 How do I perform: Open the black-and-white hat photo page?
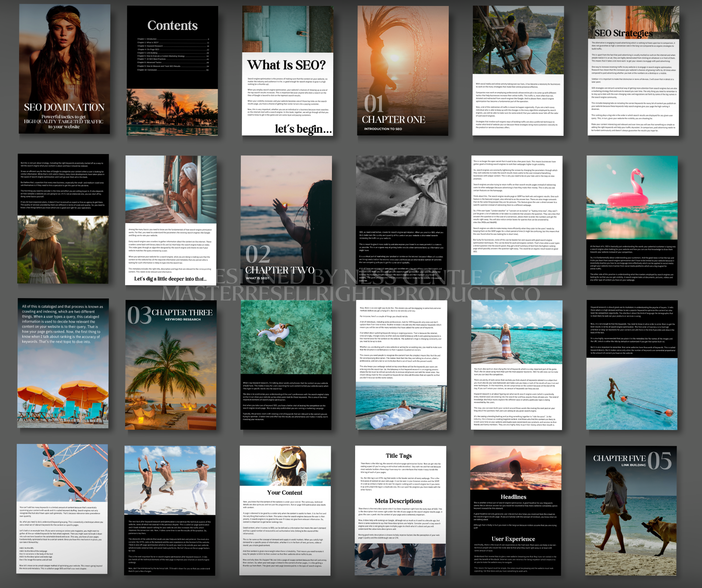[401, 220]
